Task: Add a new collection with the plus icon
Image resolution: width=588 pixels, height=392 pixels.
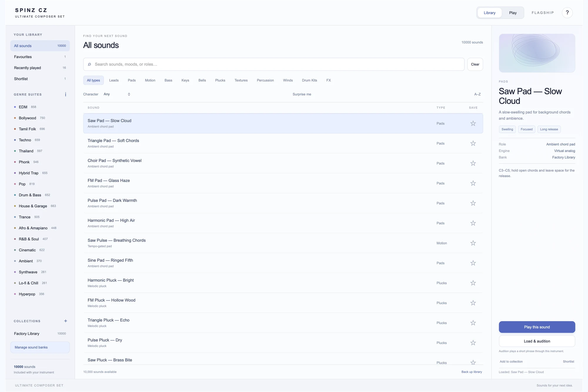Action: click(x=66, y=321)
